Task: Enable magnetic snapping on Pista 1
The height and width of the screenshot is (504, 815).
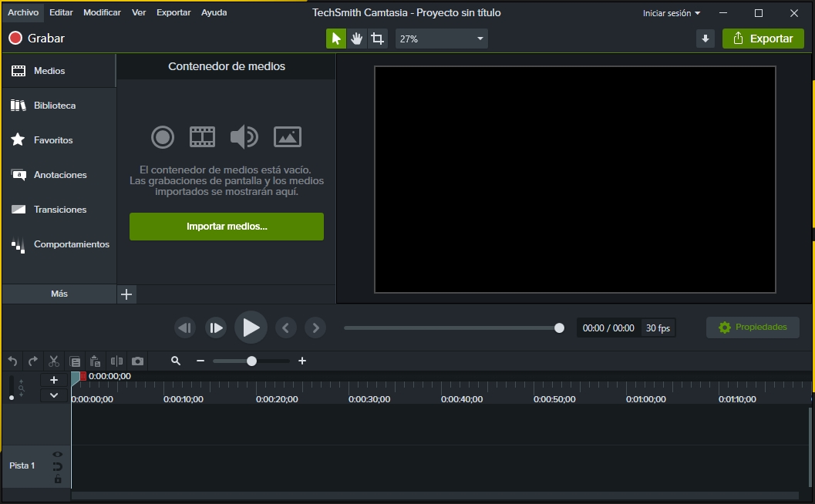Action: tap(56, 466)
